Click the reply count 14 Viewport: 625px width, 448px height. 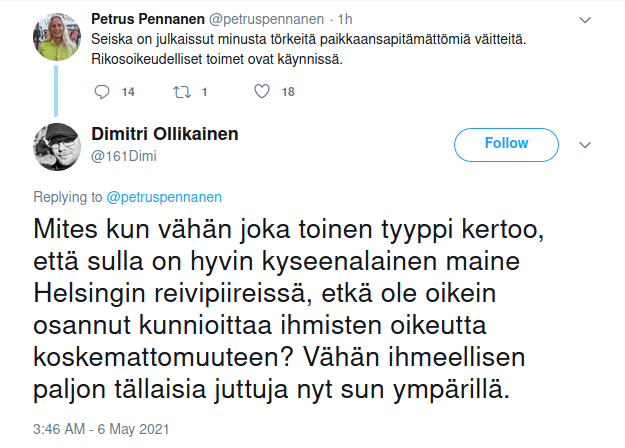click(127, 91)
